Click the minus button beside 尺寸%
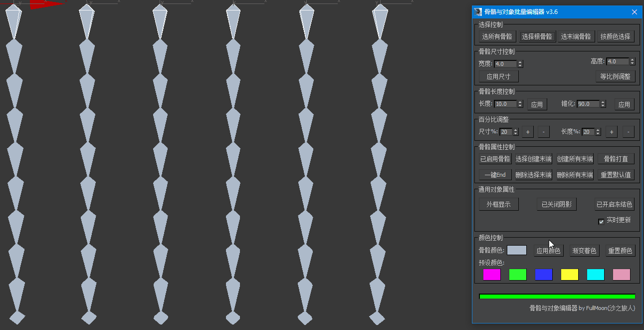Image resolution: width=644 pixels, height=330 pixels. [x=544, y=132]
